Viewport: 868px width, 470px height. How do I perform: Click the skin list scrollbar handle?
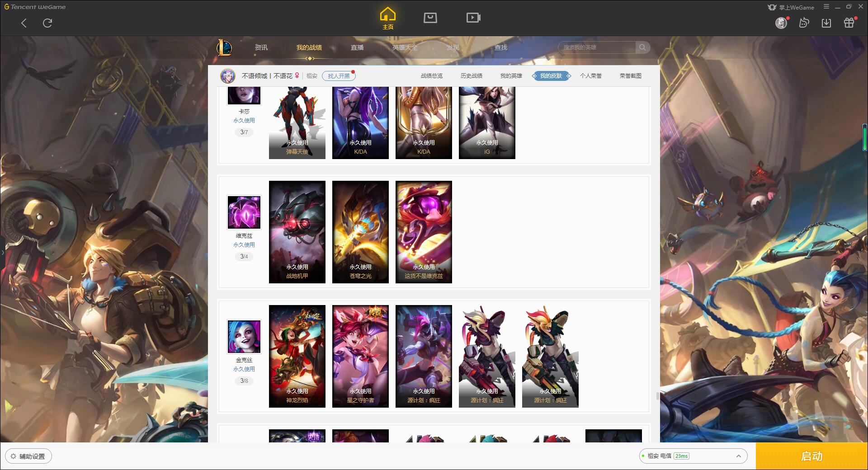658,396
